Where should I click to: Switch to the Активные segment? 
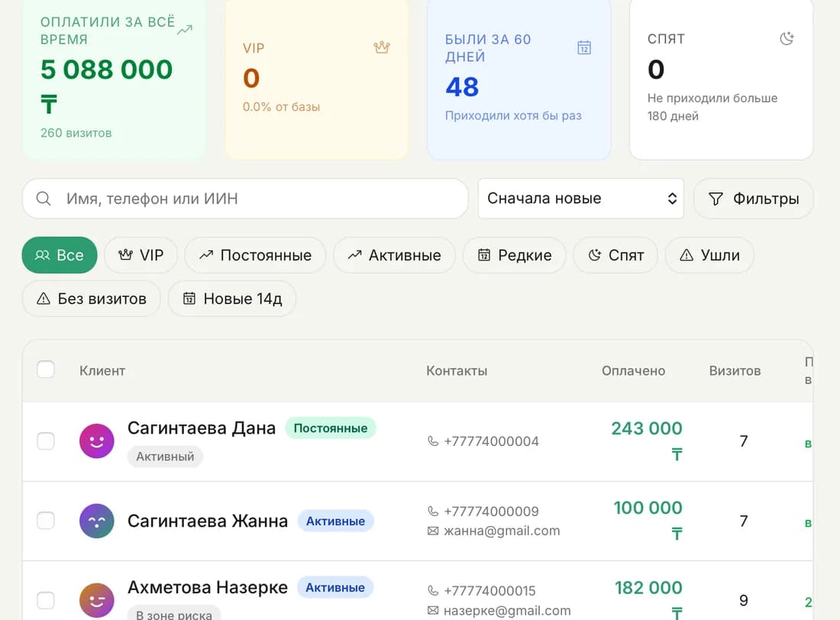point(394,255)
